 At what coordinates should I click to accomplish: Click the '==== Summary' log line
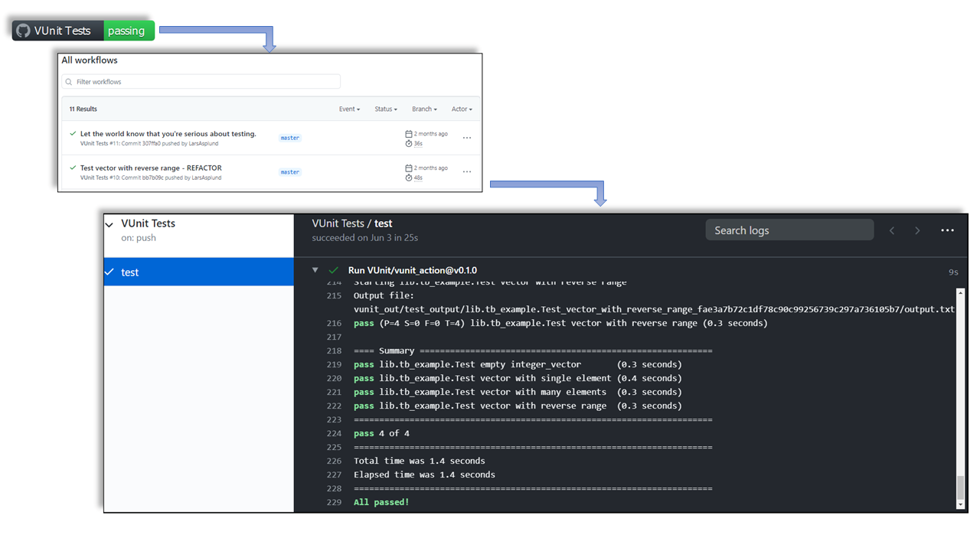pos(533,351)
